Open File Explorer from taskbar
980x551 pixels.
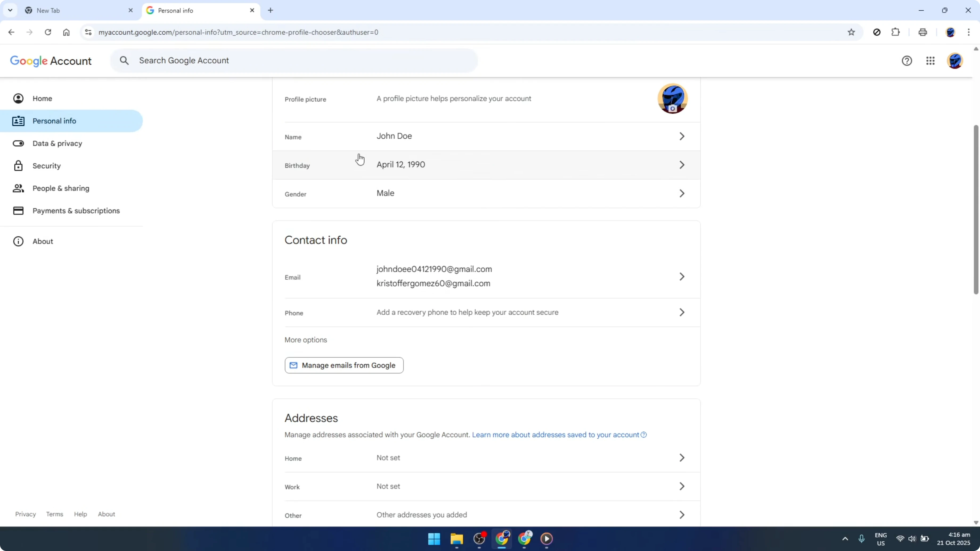[x=456, y=539]
